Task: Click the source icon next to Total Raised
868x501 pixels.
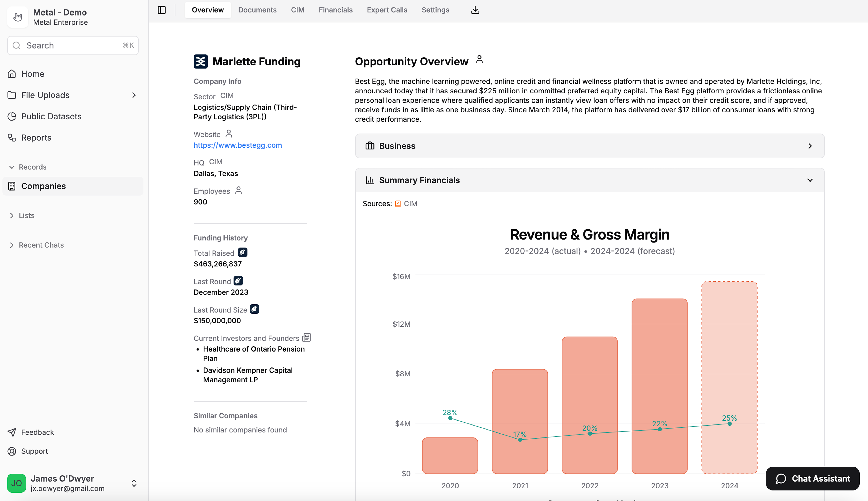Action: coord(242,253)
